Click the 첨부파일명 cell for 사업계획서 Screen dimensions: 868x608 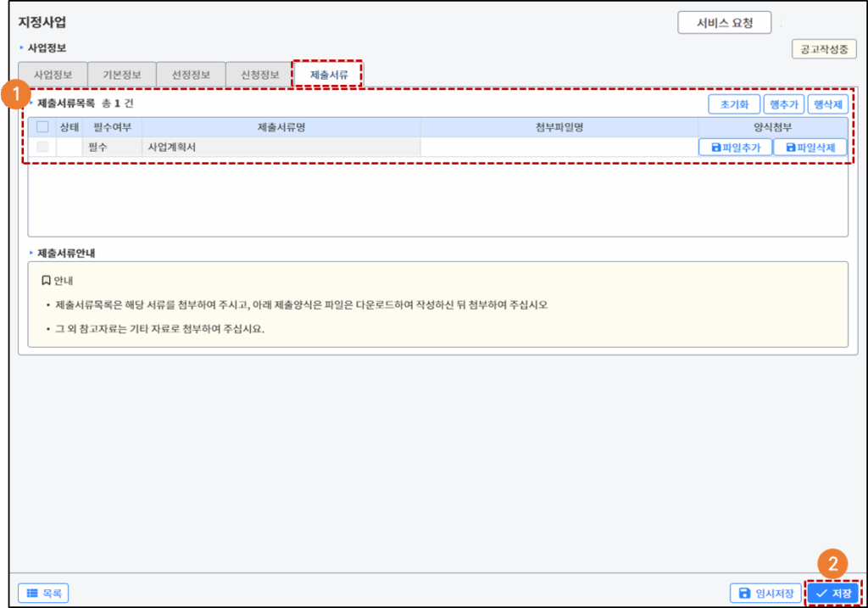point(559,147)
